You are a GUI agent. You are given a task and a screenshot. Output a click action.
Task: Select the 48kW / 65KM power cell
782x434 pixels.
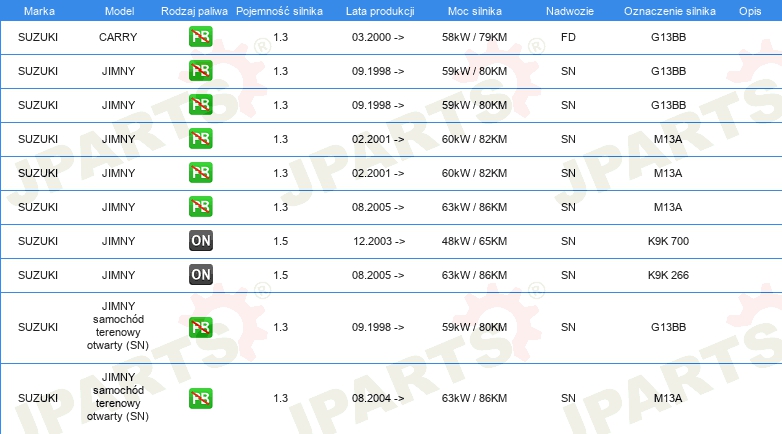(x=474, y=241)
